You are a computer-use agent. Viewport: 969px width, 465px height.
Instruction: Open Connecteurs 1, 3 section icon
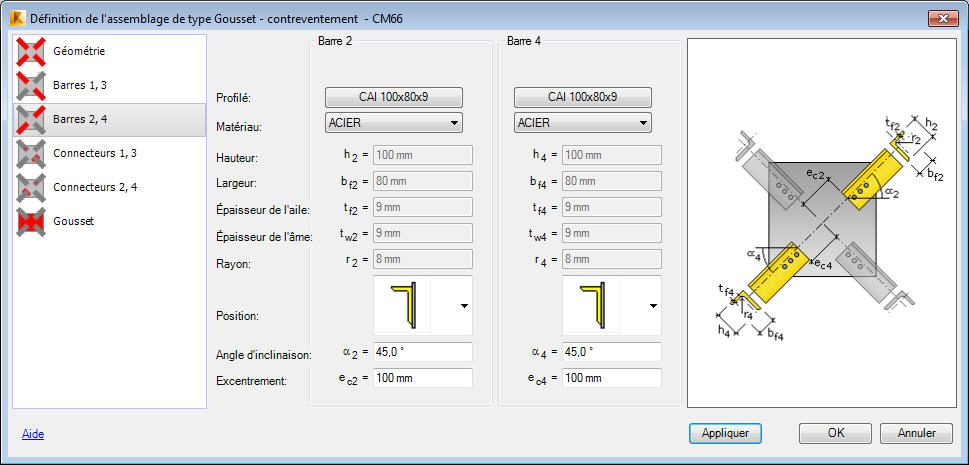point(31,153)
